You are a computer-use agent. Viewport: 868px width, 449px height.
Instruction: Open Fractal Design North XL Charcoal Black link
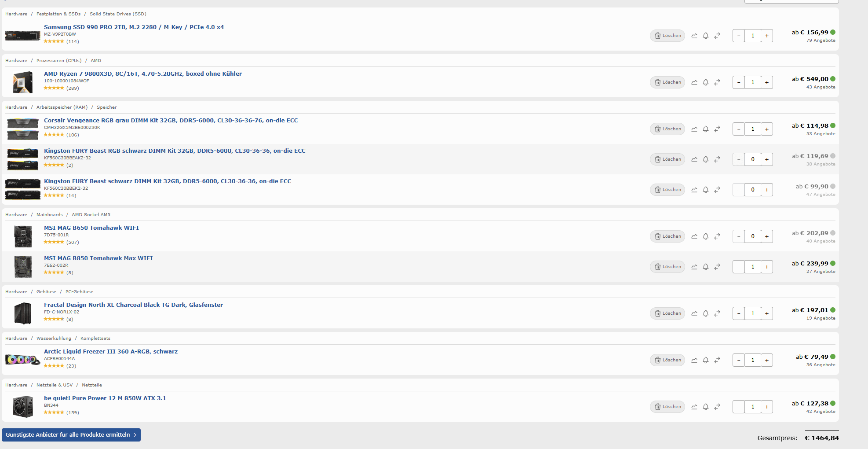click(133, 305)
